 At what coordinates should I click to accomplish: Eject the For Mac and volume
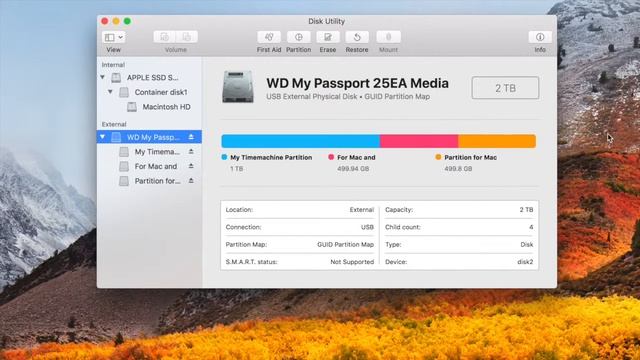click(x=191, y=166)
